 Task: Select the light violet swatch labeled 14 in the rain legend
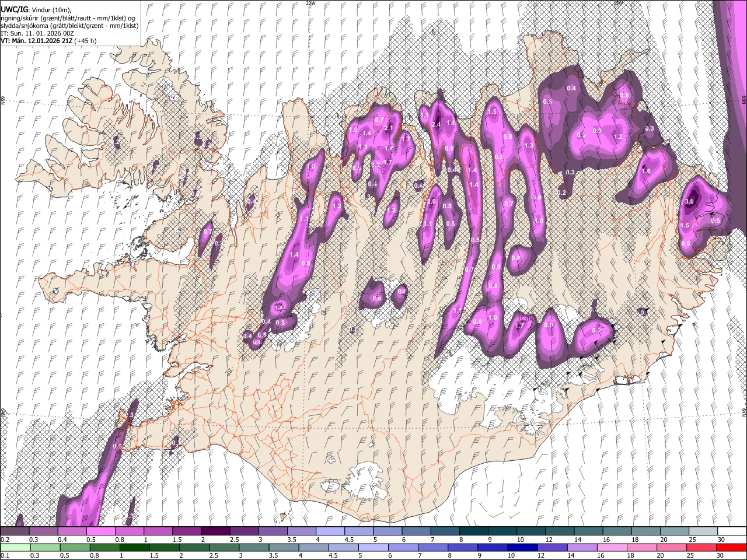click(x=582, y=547)
